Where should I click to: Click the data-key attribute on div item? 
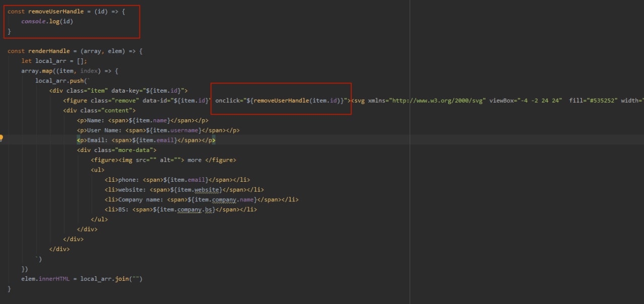[x=149, y=91]
